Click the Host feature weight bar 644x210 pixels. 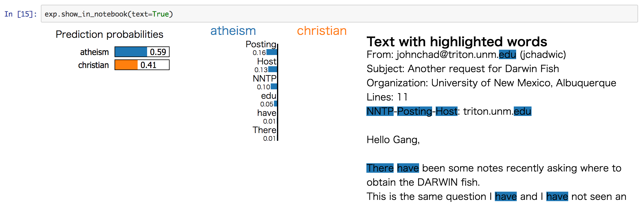273,70
